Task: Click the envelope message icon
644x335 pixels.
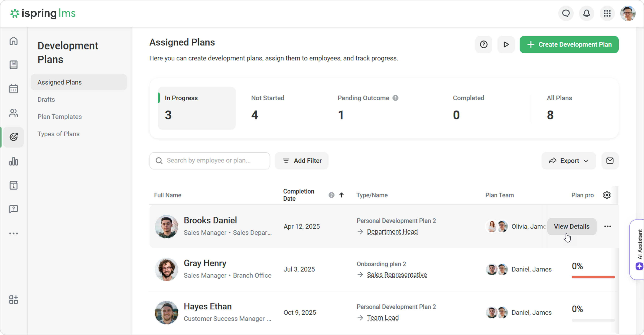Action: coord(610,160)
